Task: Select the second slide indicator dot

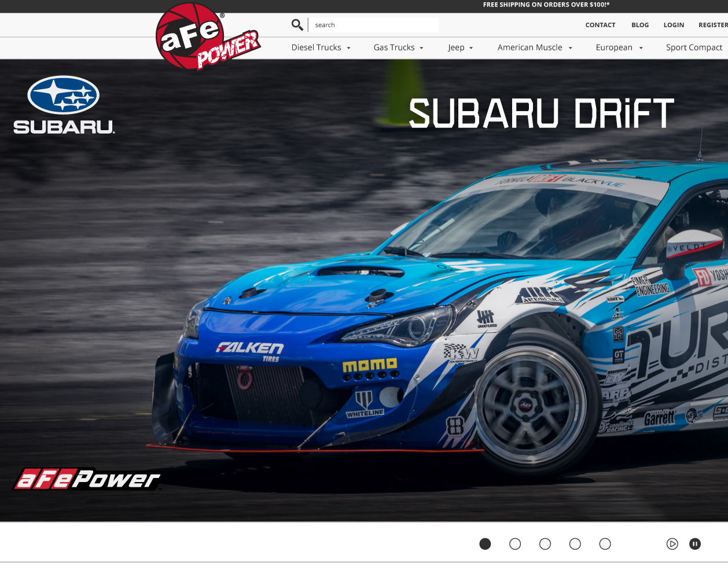Action: 515,544
